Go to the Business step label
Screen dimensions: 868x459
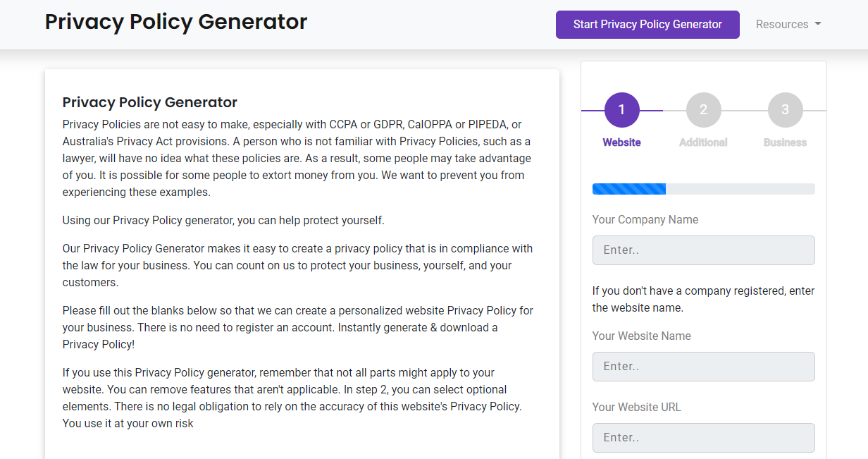[x=785, y=142]
